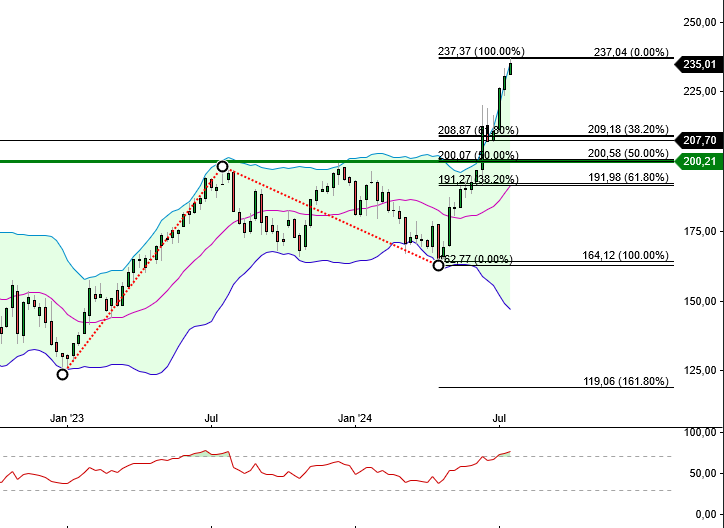Select the 237,37 (100.00%) Fibonacci label
Screen dimensions: 724x528
click(x=481, y=51)
